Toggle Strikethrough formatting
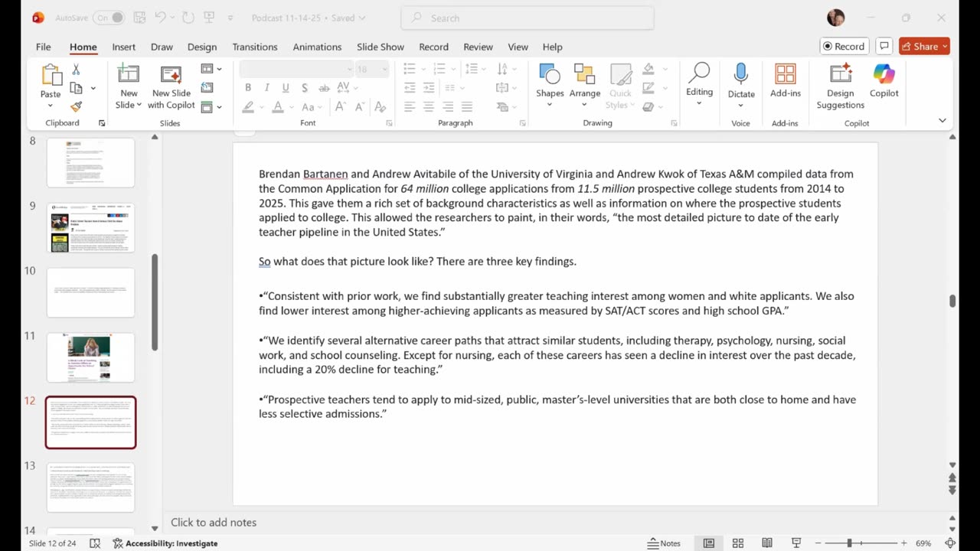 [323, 88]
